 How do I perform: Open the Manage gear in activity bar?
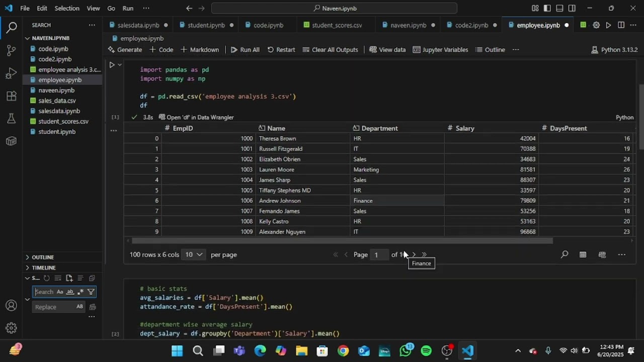point(11,328)
